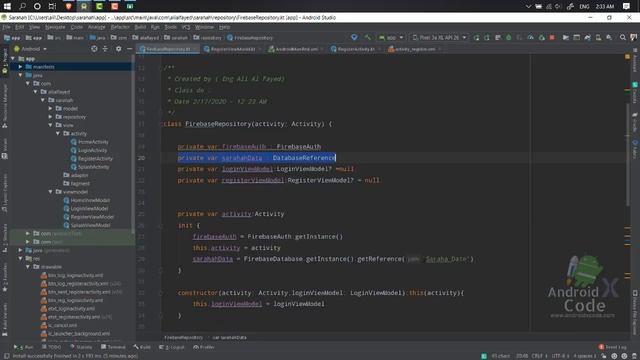
Task: Select RegisterActivity in the project tree
Action: 92,159
